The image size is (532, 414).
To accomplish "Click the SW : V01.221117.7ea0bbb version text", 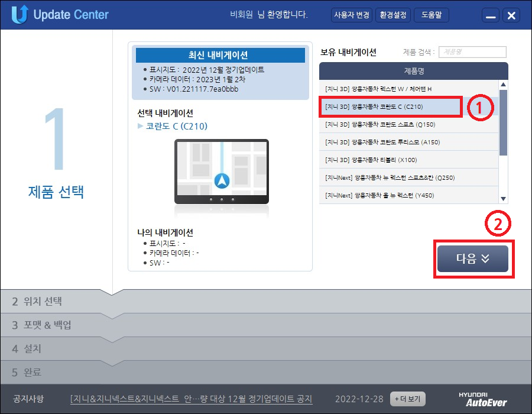I will click(194, 89).
